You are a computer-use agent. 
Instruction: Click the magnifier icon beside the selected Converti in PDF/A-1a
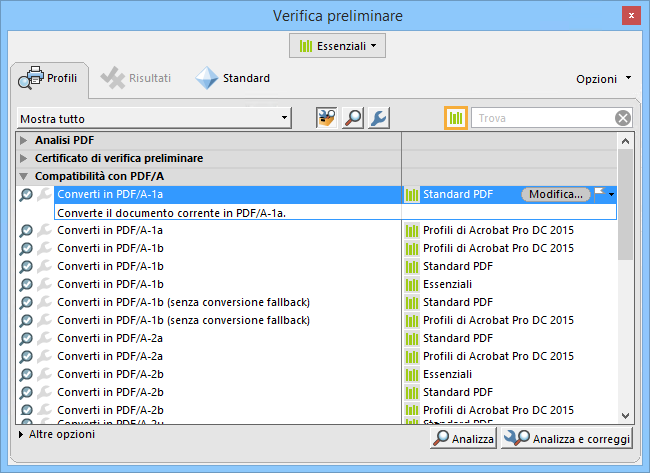coord(27,194)
